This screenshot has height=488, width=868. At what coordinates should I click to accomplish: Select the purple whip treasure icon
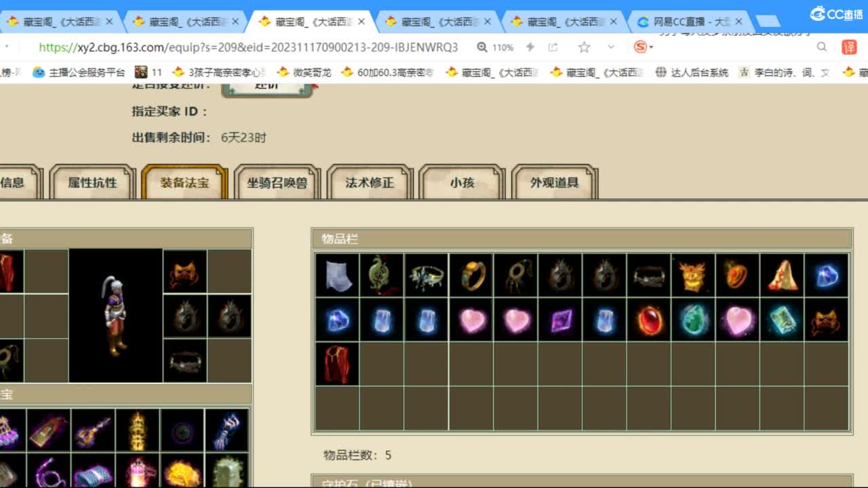[x=48, y=470]
